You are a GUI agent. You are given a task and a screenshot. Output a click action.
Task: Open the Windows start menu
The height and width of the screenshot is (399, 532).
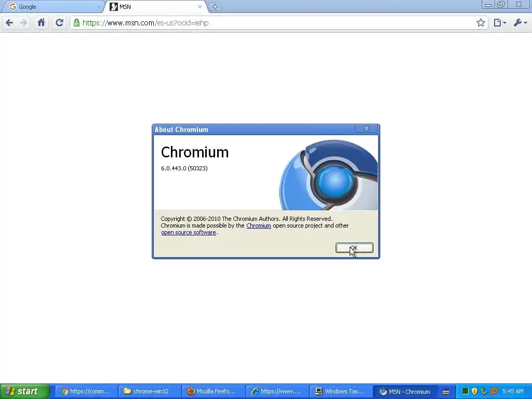coord(25,391)
